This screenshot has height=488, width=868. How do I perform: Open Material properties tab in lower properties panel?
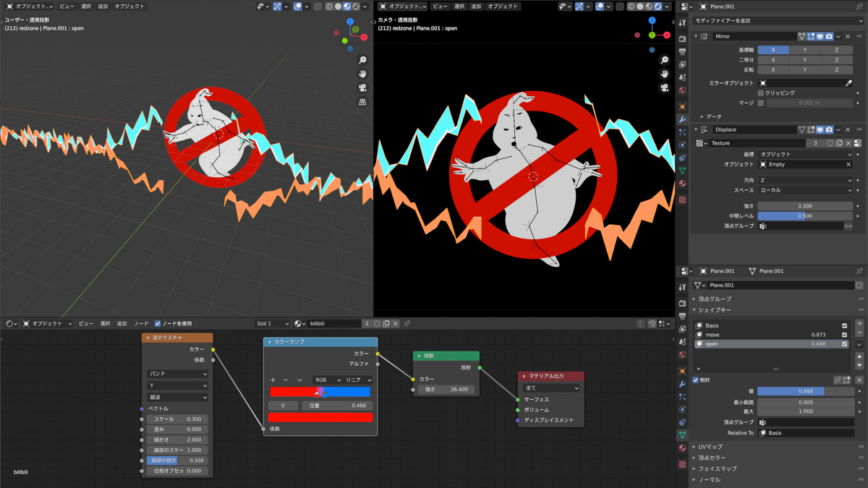tap(682, 448)
